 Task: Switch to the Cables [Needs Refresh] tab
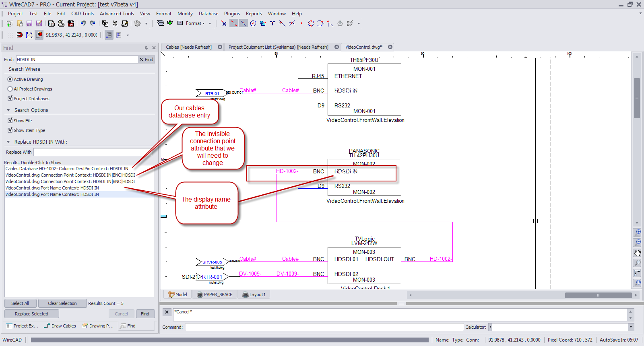click(189, 47)
